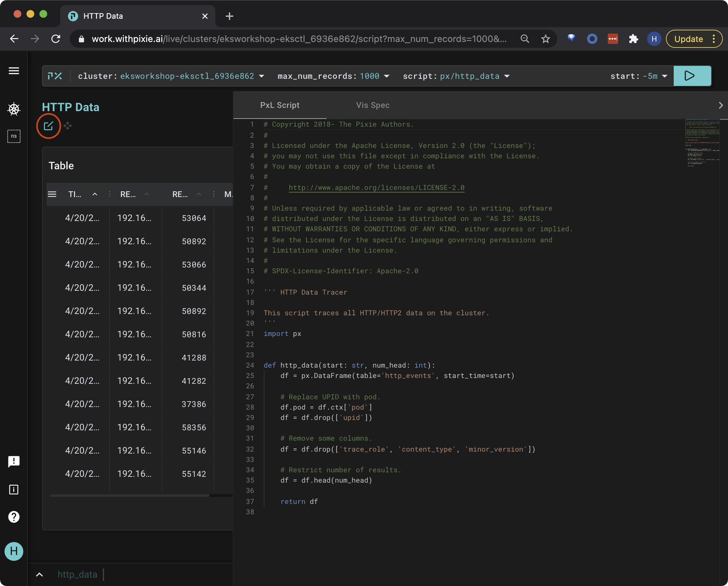728x586 pixels.
Task: Expand the start time -5m dropdown
Action: 665,76
